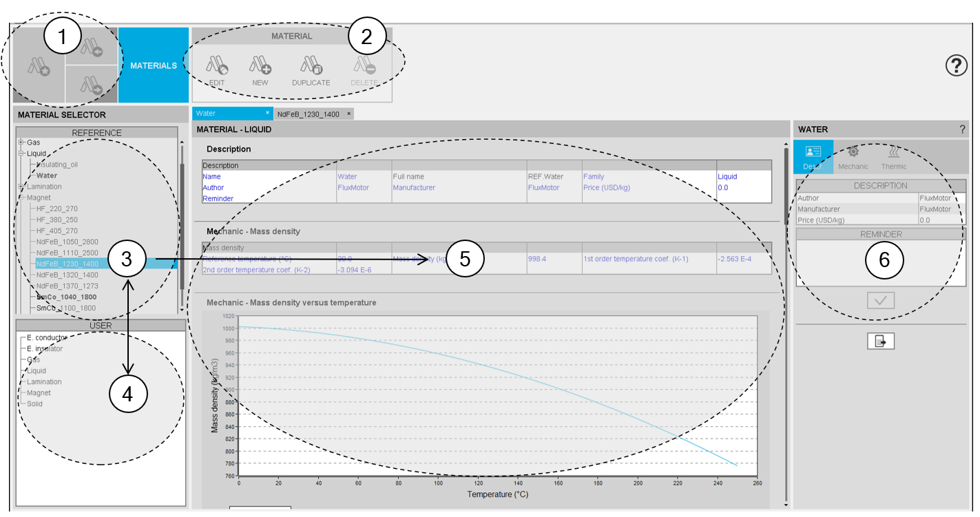Collapse the Liquid node in Reference tree
The image size is (980, 517).
(21, 154)
